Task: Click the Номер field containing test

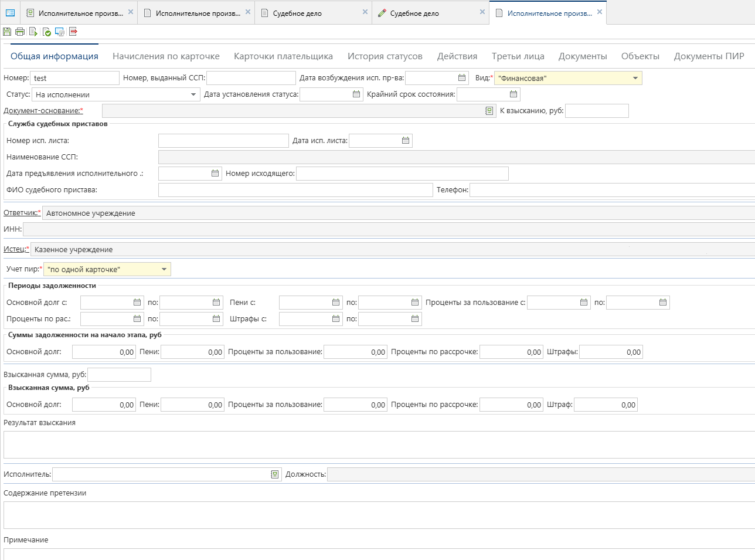Action: [x=74, y=78]
